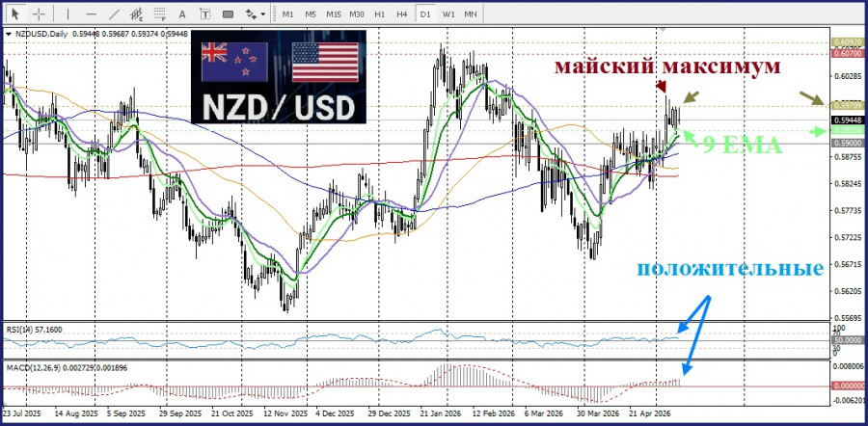Image resolution: width=868 pixels, height=426 pixels.
Task: Click the 6 Mar 2026 date label
Action: pyautogui.click(x=544, y=413)
